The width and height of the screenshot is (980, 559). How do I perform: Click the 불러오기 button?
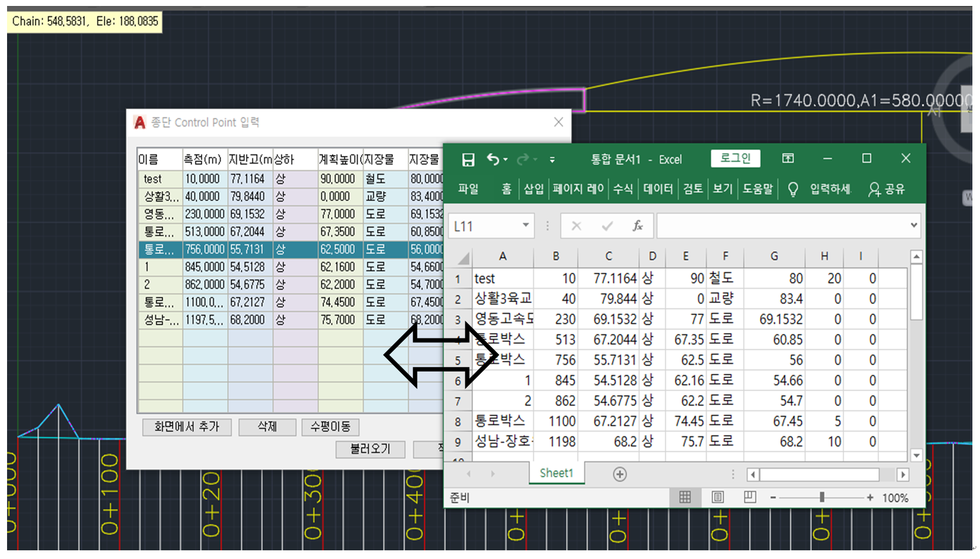tap(370, 449)
